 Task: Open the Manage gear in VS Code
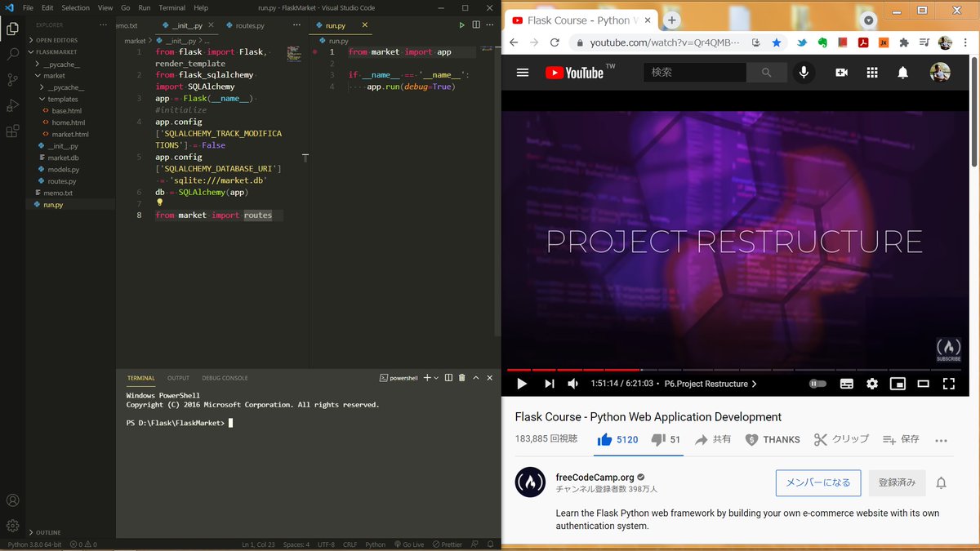point(12,526)
